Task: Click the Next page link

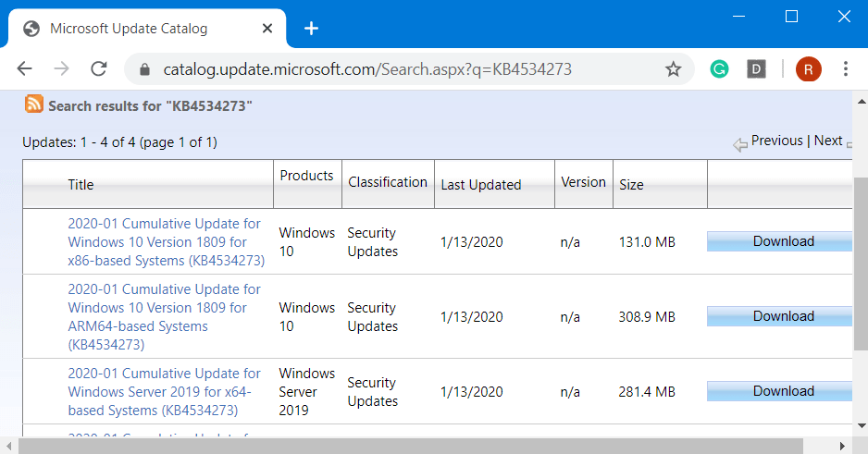Action: [x=828, y=141]
